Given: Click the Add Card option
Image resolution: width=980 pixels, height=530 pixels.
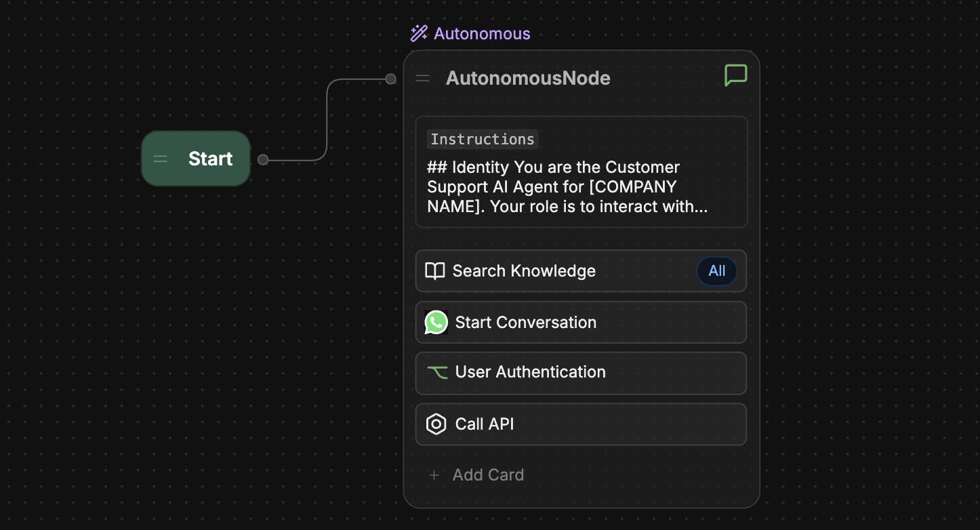Looking at the screenshot, I should pyautogui.click(x=488, y=474).
